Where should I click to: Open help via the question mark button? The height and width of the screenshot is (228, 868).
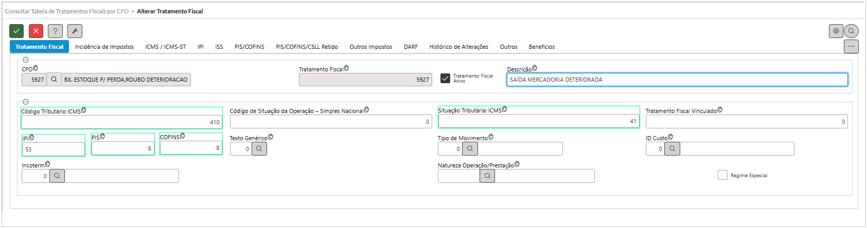pos(56,31)
